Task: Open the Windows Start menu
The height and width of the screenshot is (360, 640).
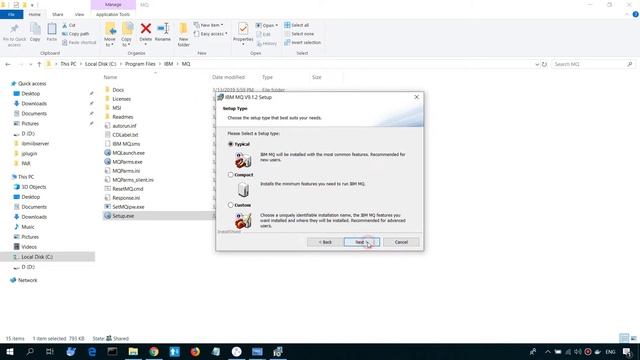Action: [9, 351]
